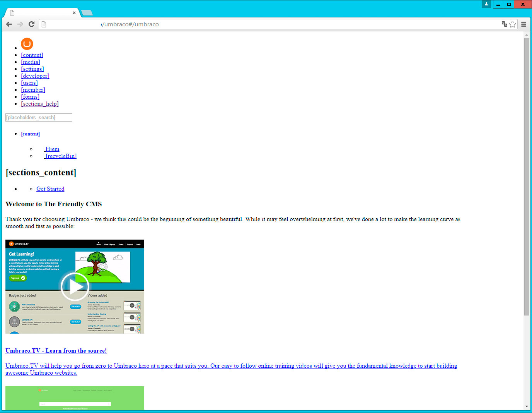Click the scrollbar down arrow

pyautogui.click(x=527, y=406)
